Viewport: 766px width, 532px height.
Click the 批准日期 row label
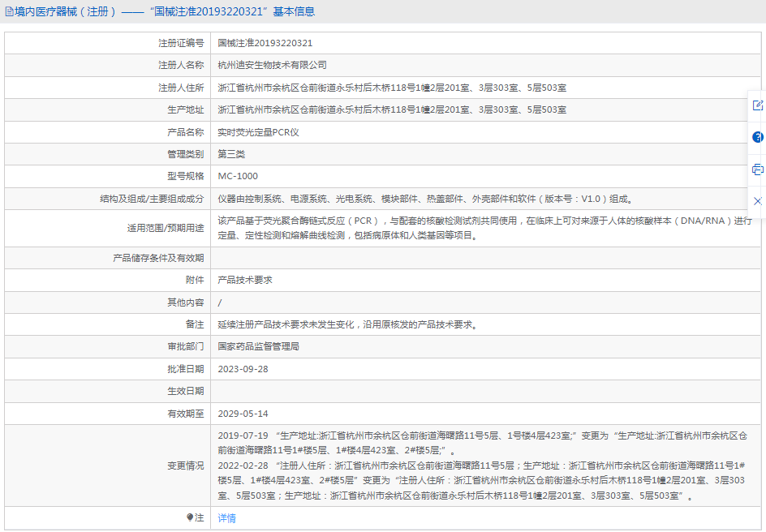pos(186,369)
